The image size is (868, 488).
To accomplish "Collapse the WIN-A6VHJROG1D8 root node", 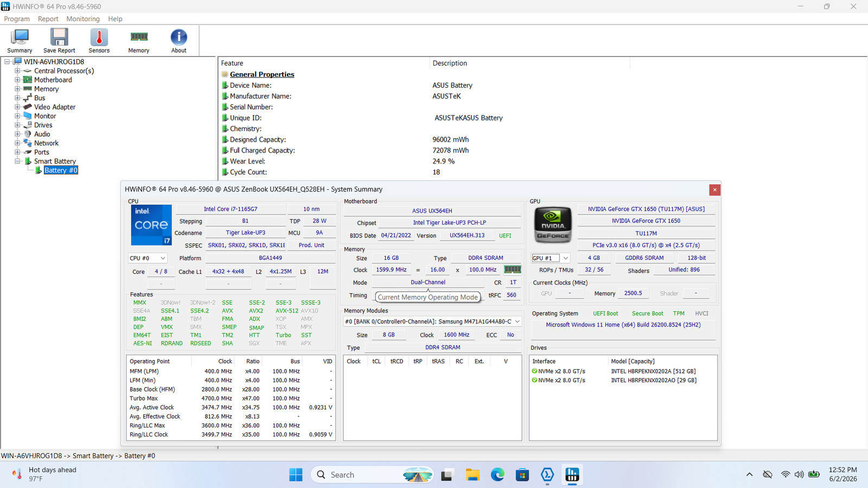I will pos(7,62).
